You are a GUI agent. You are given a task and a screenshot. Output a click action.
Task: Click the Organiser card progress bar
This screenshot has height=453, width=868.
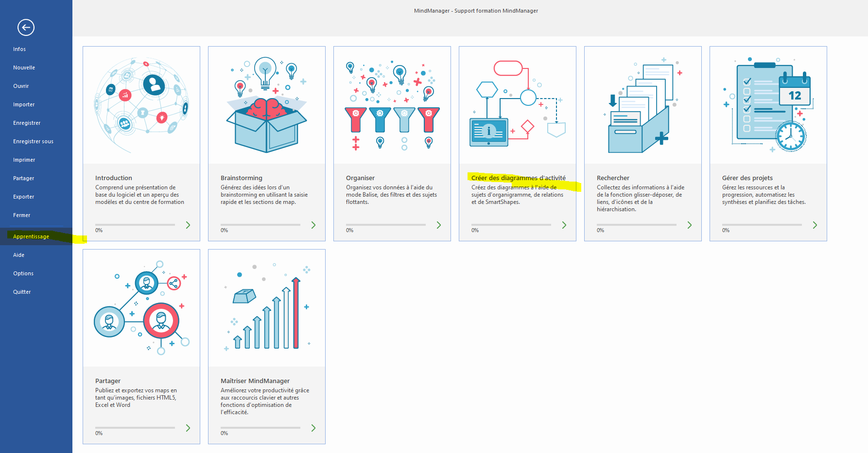click(385, 225)
